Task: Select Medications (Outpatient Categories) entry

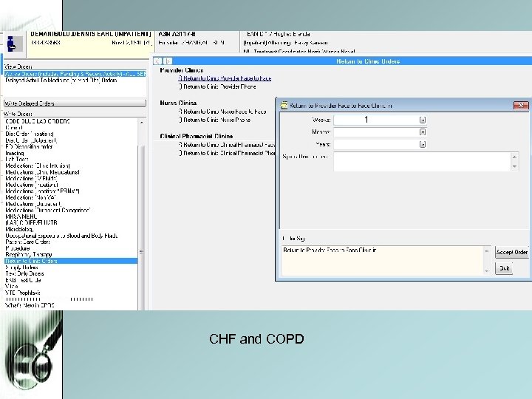Action: click(x=48, y=211)
